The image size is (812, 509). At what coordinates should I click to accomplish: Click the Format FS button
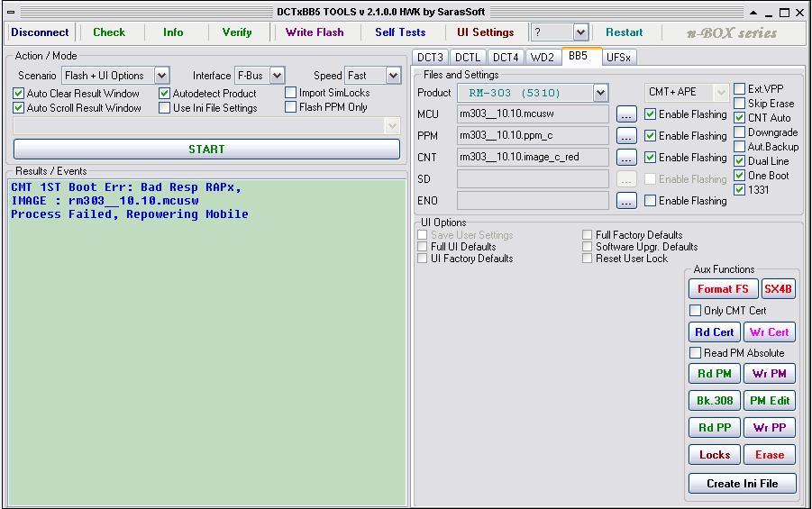(x=723, y=289)
